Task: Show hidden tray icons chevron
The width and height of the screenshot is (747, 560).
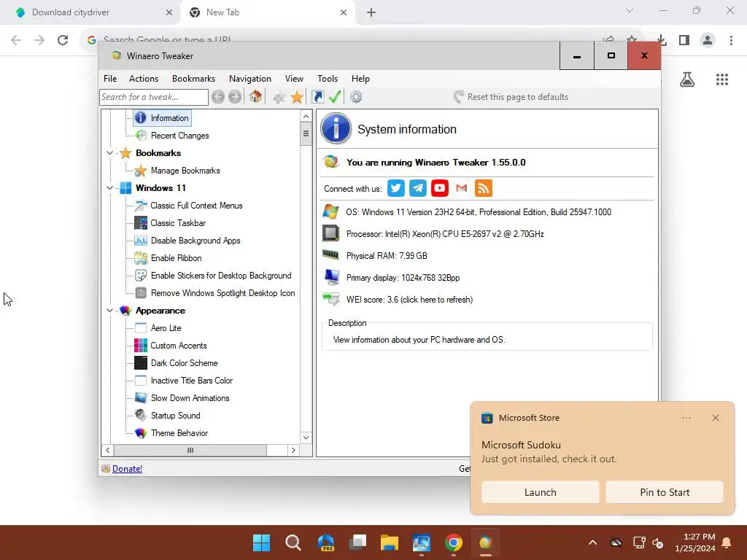Action: [592, 542]
